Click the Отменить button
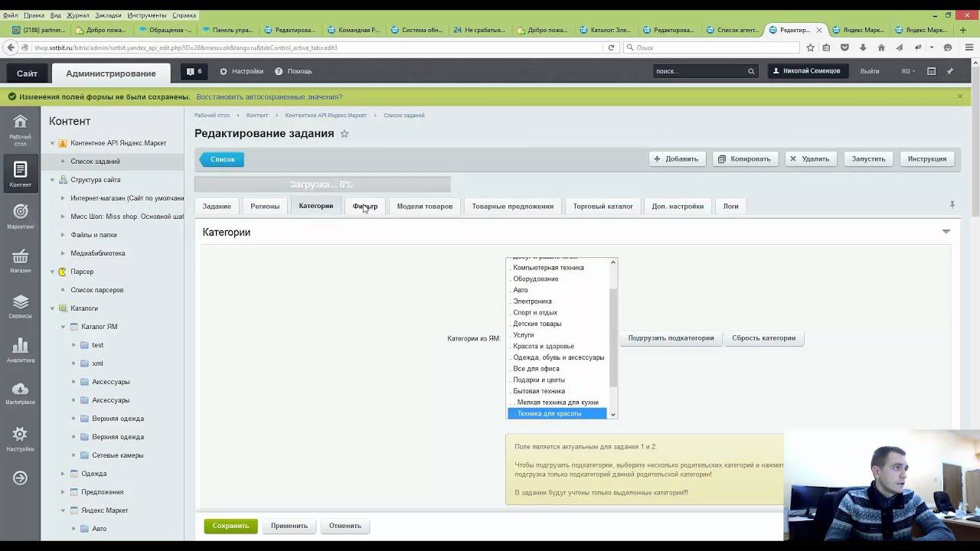The height and width of the screenshot is (551, 980). [345, 526]
